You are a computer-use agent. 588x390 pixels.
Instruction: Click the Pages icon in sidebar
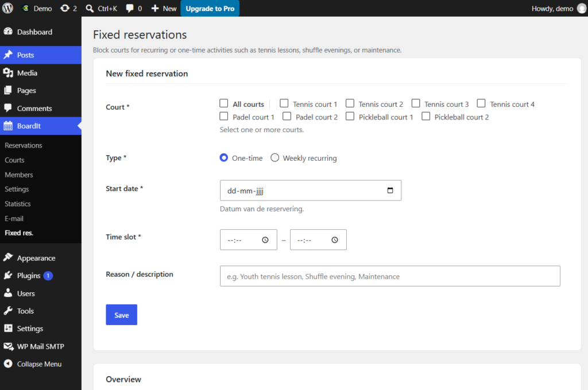click(x=8, y=90)
